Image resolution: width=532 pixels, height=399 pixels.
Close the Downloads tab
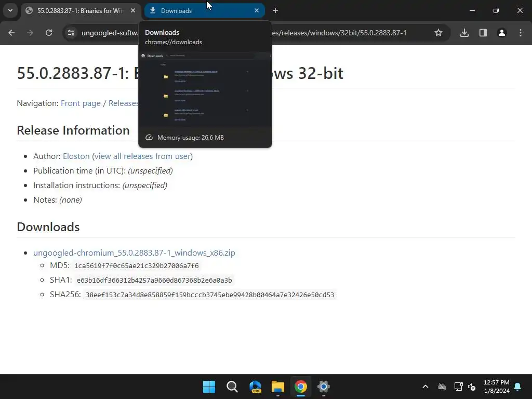tap(257, 10)
